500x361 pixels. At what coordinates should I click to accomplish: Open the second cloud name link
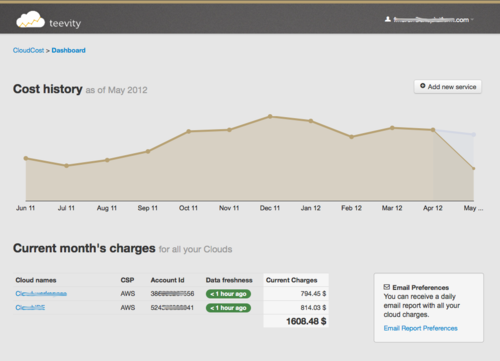[30, 308]
